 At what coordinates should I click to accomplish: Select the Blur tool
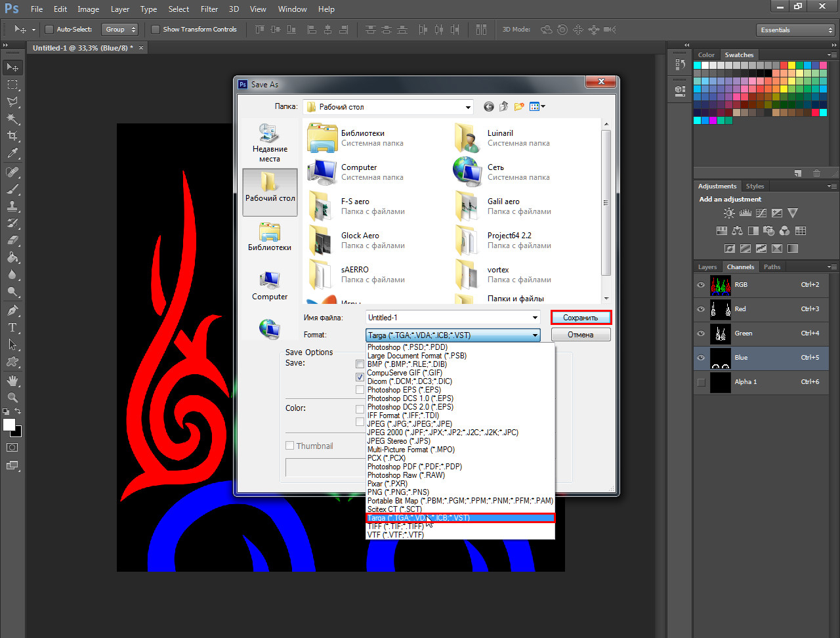[x=12, y=274]
